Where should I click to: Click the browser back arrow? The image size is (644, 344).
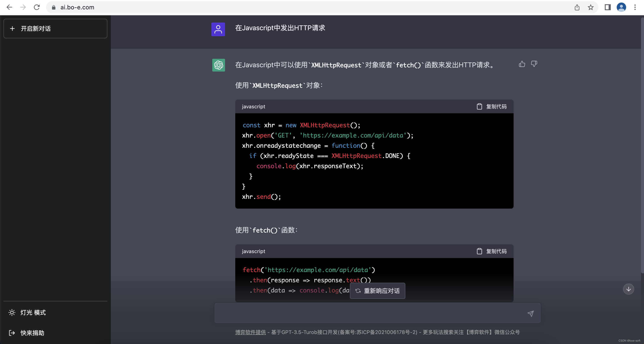[x=9, y=7]
